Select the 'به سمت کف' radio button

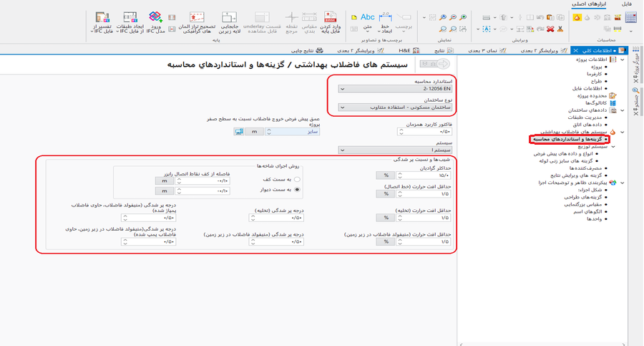[298, 180]
